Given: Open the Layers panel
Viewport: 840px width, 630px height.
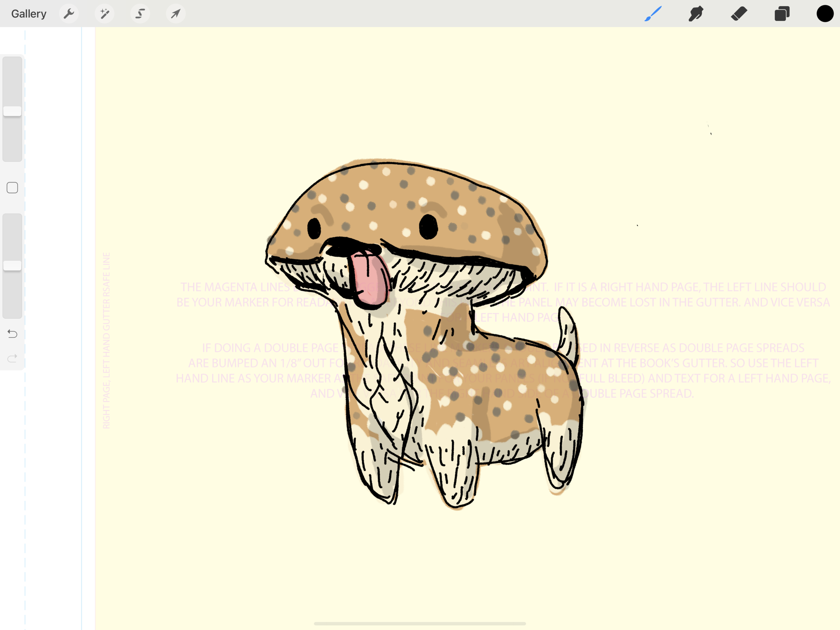Looking at the screenshot, I should [x=782, y=13].
